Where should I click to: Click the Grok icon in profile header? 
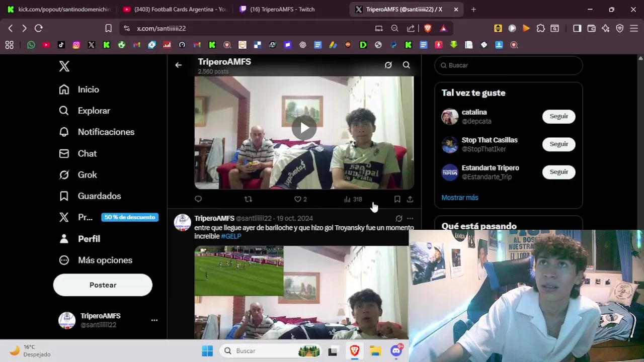coord(388,65)
